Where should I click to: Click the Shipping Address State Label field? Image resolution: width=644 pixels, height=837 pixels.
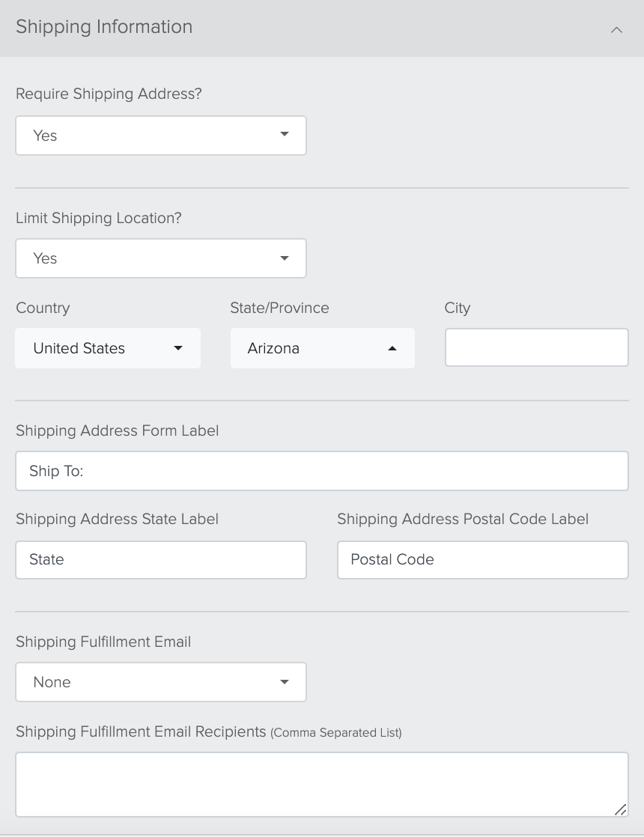tap(161, 560)
